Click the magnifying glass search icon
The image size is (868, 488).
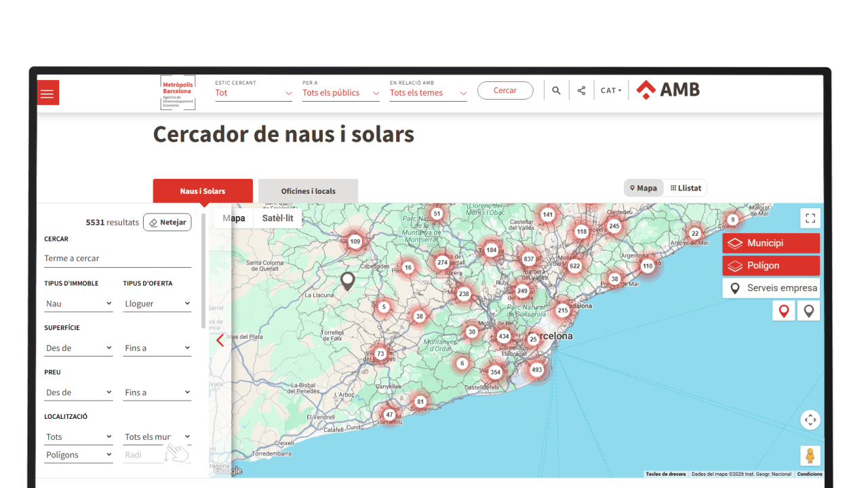[556, 91]
